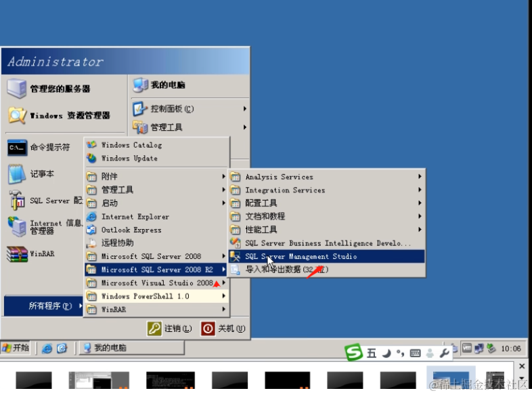
Task: Click the taskbar clock 10:06
Action: click(511, 349)
